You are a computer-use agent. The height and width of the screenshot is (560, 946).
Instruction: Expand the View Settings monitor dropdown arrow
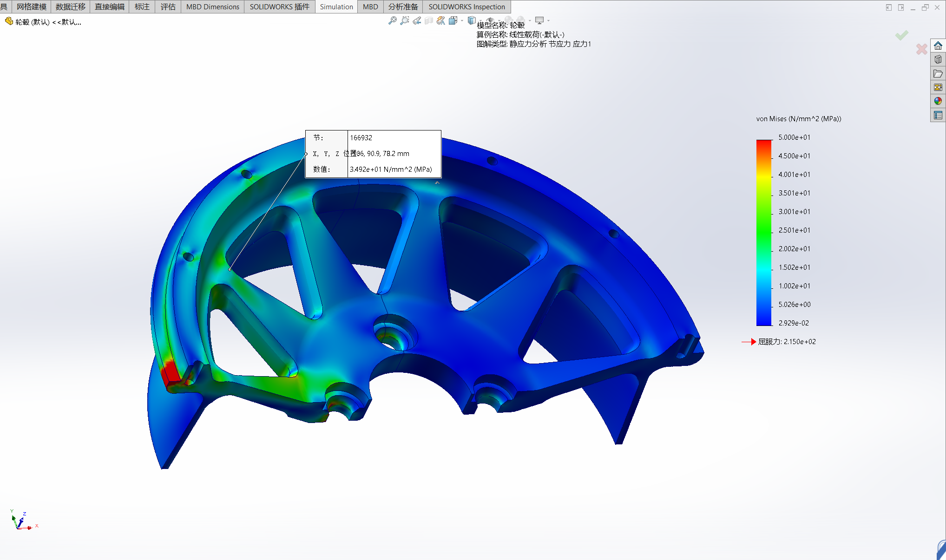(x=549, y=20)
